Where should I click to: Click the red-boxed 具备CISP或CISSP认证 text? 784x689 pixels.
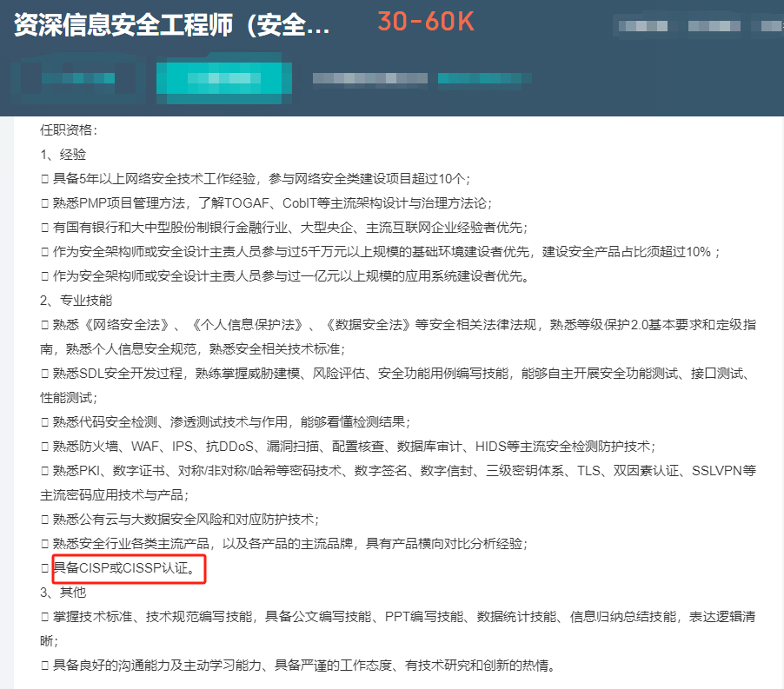pyautogui.click(x=124, y=568)
